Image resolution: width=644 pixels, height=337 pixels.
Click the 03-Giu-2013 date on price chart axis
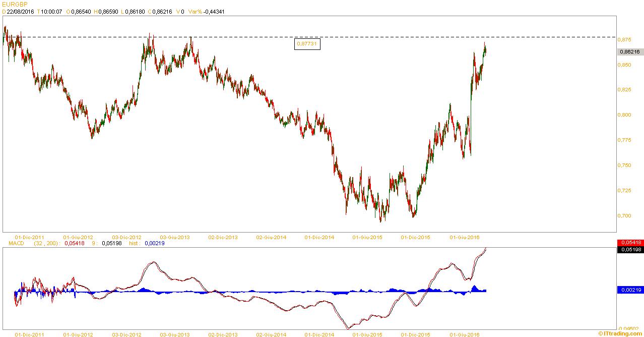point(175,237)
